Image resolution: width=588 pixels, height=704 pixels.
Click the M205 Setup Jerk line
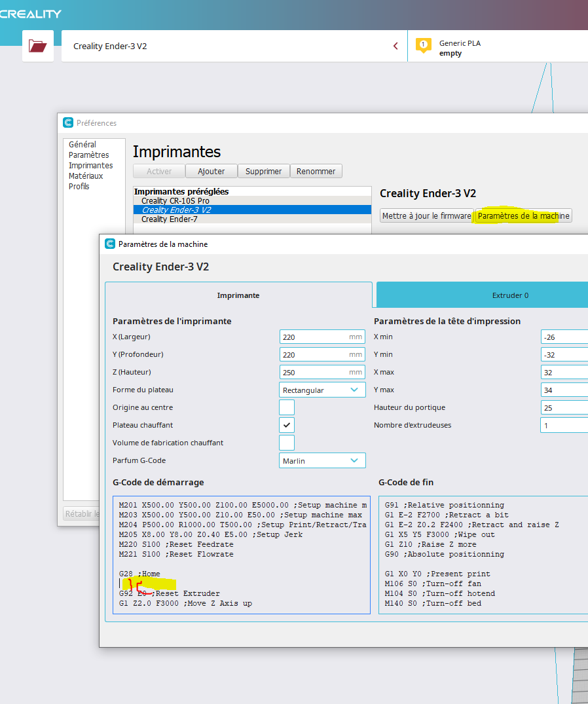pyautogui.click(x=210, y=534)
